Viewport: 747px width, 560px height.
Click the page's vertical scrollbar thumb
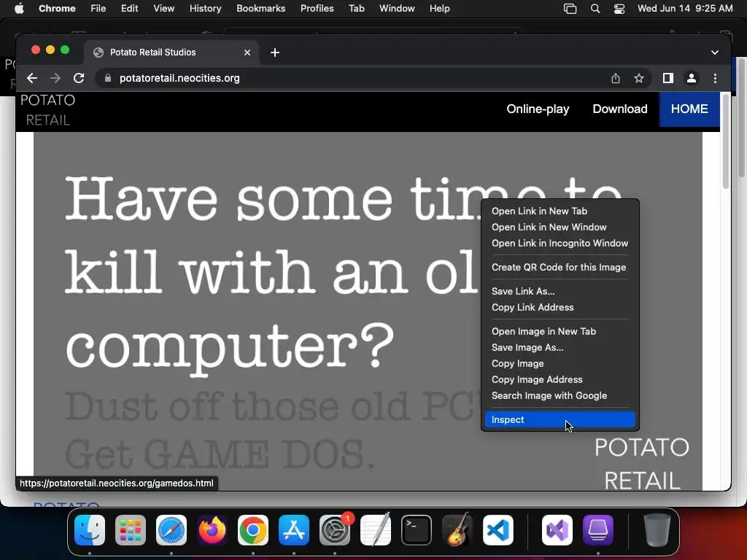coord(726,141)
